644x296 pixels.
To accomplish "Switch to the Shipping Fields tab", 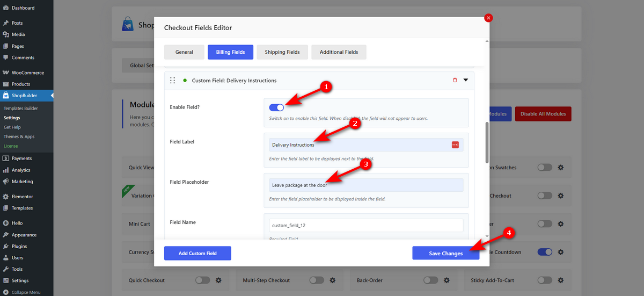I will tap(282, 52).
